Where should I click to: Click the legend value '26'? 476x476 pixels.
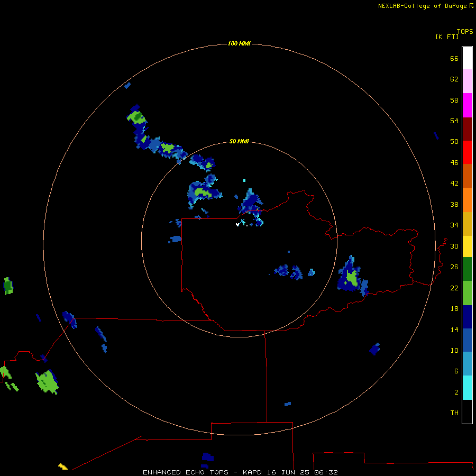point(454,267)
